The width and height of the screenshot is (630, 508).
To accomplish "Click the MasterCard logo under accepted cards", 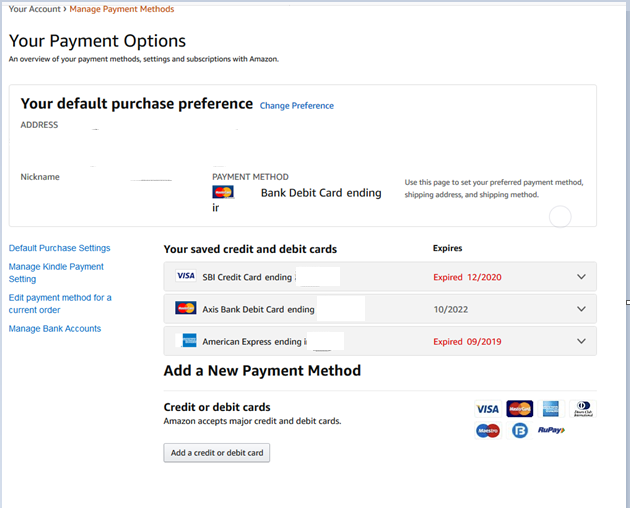I will click(519, 409).
